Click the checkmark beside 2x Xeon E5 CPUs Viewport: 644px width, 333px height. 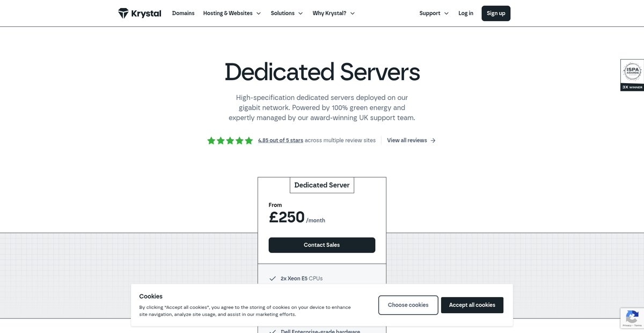273,279
